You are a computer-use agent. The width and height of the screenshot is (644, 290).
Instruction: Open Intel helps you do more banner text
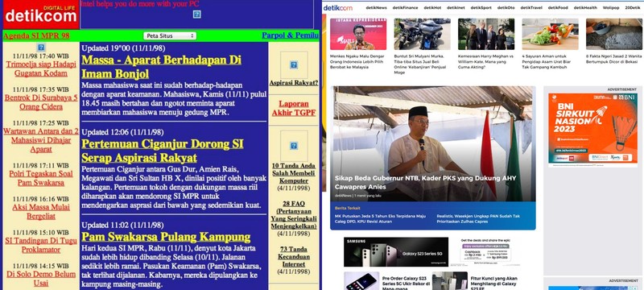[139, 4]
